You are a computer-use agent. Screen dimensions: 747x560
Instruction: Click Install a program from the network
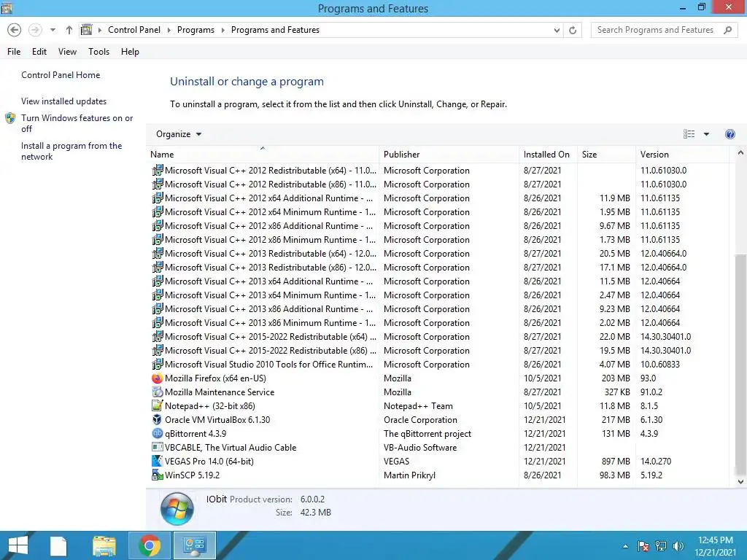click(71, 151)
